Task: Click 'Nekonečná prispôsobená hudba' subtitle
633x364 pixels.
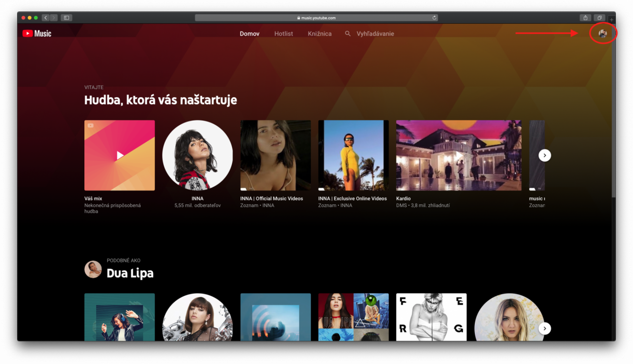Action: 112,208
